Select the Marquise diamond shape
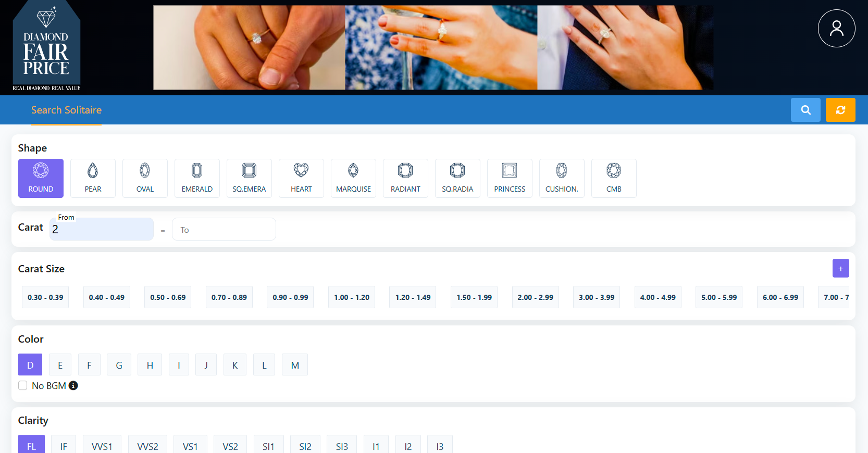Image resolution: width=868 pixels, height=453 pixels. tap(353, 178)
